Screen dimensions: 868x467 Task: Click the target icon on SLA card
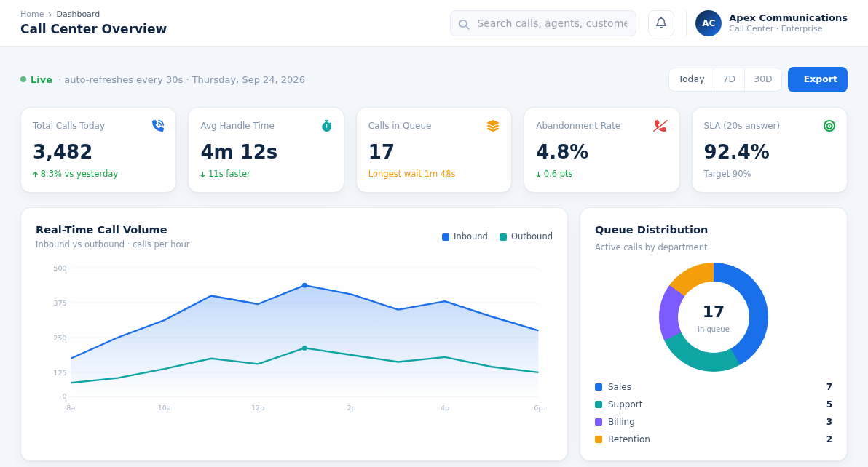(829, 126)
